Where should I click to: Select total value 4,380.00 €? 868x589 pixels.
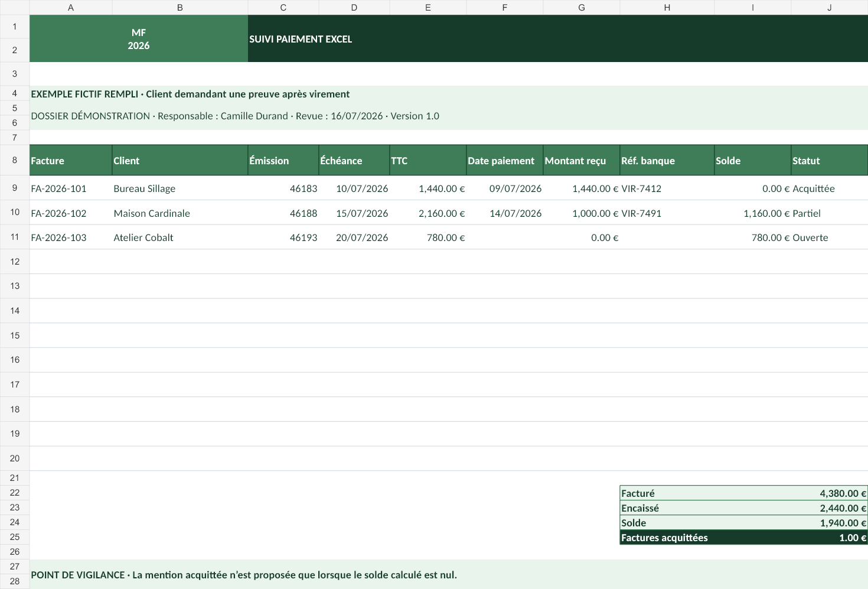pos(843,493)
